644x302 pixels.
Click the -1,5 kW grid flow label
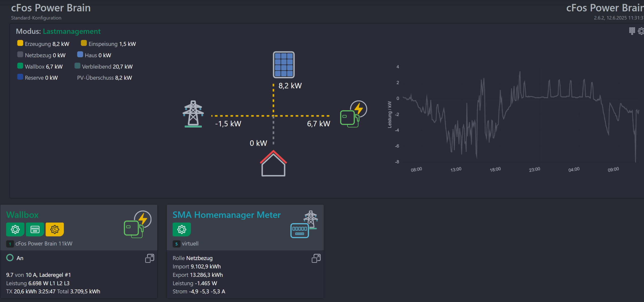pos(228,124)
